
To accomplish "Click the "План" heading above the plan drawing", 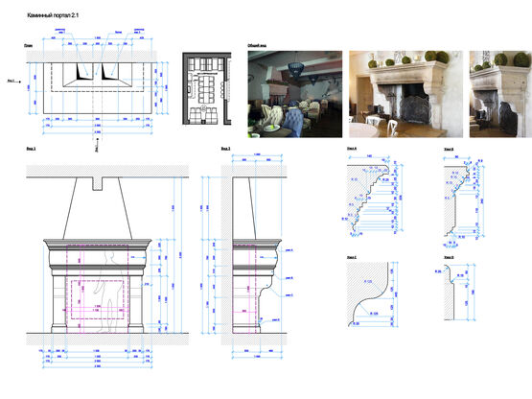I will (28, 45).
